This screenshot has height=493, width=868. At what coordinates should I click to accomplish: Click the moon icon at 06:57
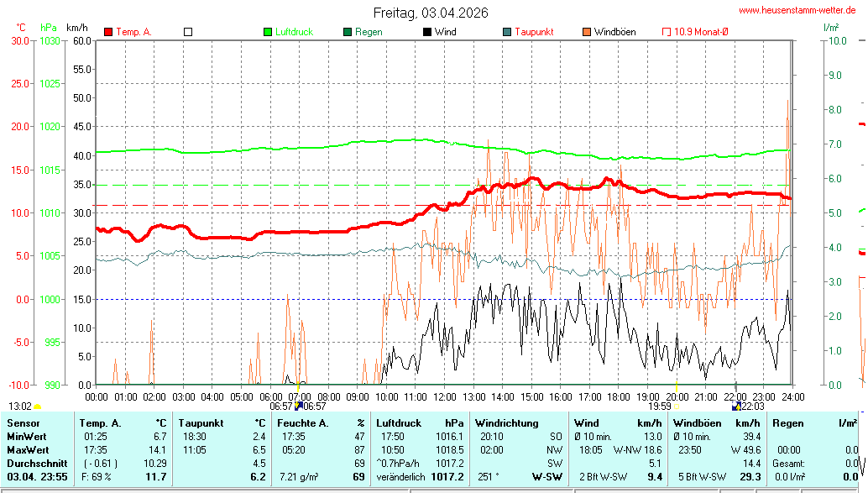click(x=298, y=406)
